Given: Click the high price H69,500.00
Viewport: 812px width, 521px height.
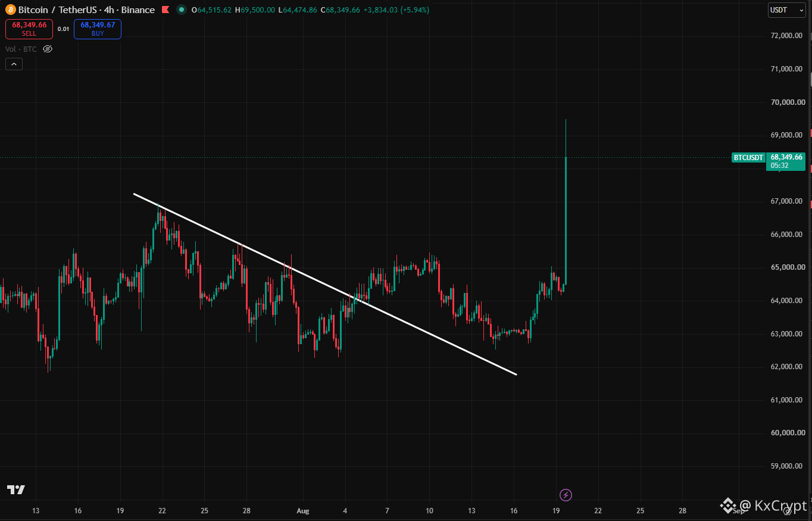Looking at the screenshot, I should [x=255, y=10].
